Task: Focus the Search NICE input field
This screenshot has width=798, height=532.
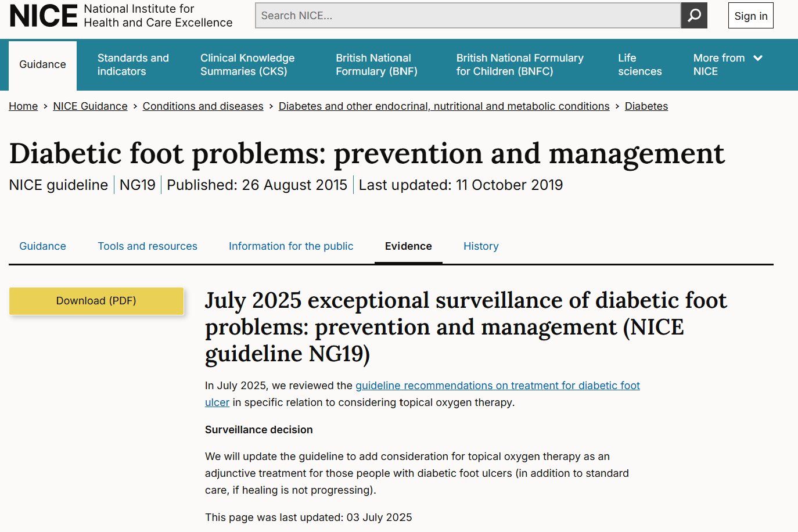Action: coord(468,16)
